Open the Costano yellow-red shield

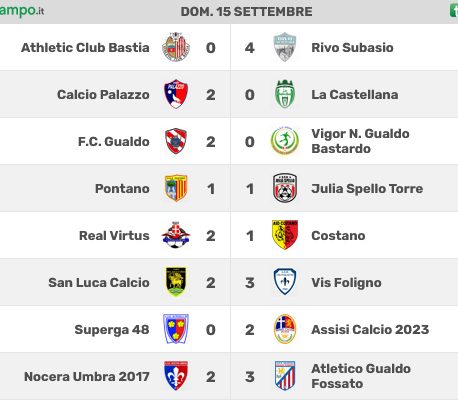click(x=285, y=235)
